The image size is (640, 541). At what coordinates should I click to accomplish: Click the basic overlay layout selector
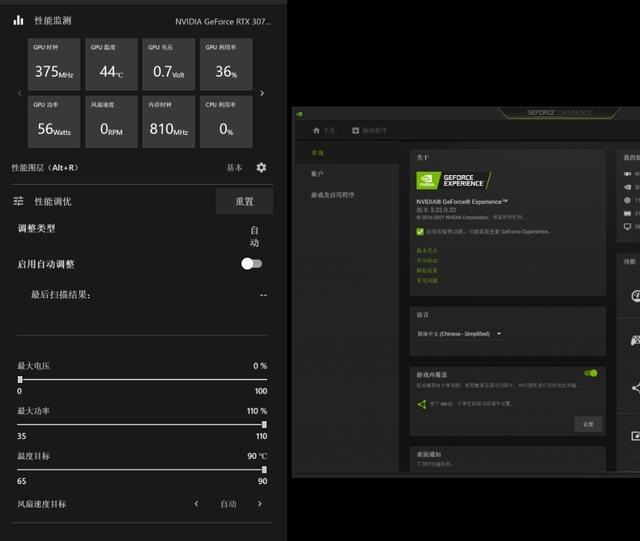(235, 167)
